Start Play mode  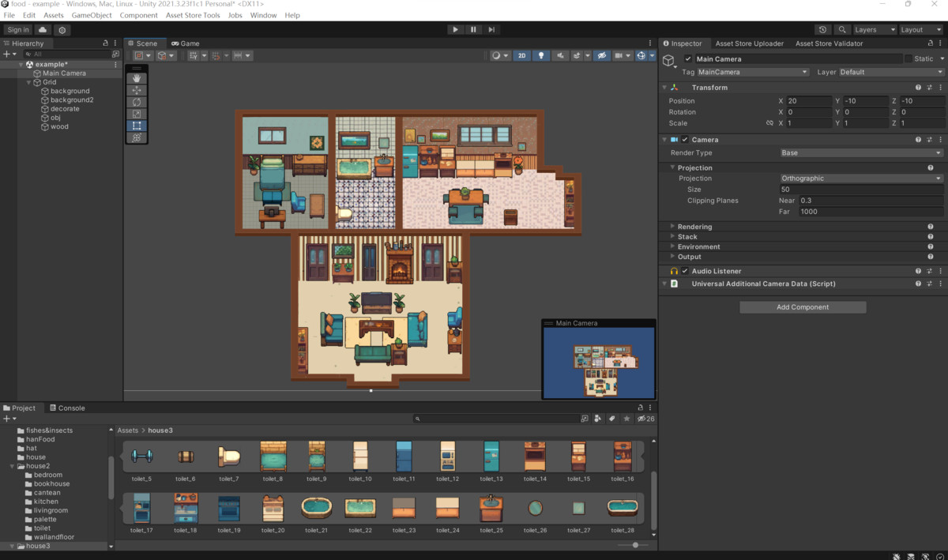point(455,29)
